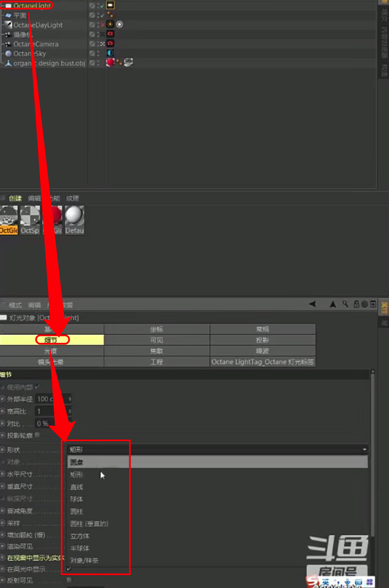Viewport: 389px width, 588px height.
Task: Click the sun daylight tag on OctaneDayLight
Action: click(x=110, y=24)
